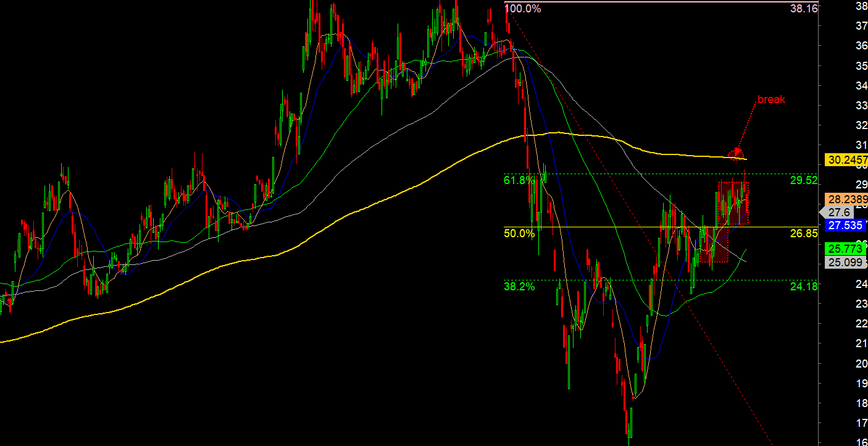Screen dimensions: 868x446
Task: Click the 26.85 Fibonacci price label
Action: point(804,234)
